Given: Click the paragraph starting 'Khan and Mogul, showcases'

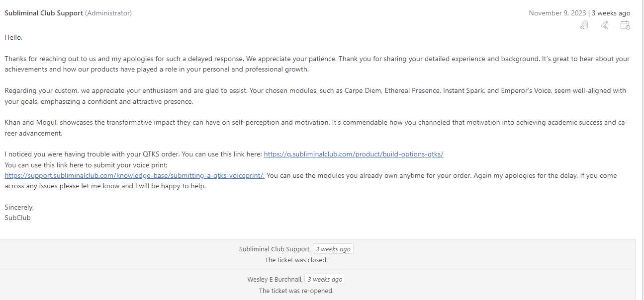Looking at the screenshot, I should click(317, 128).
